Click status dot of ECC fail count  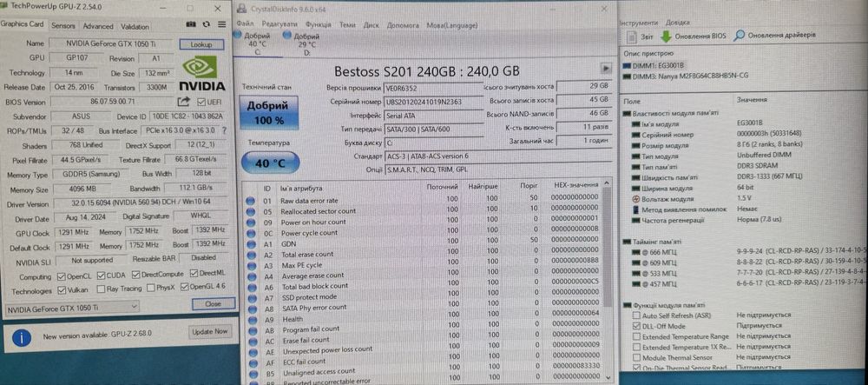tap(251, 362)
